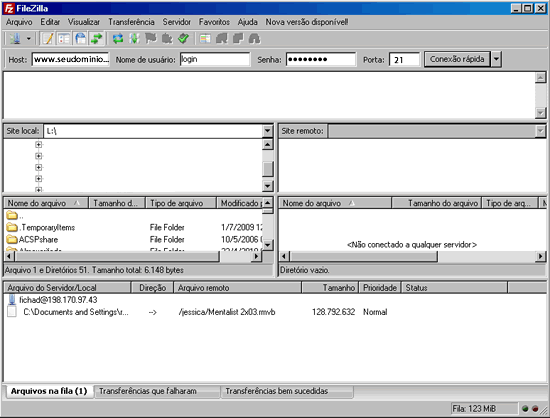550x418 pixels.
Task: Cancel current operation flag icon
Action: pos(151,39)
